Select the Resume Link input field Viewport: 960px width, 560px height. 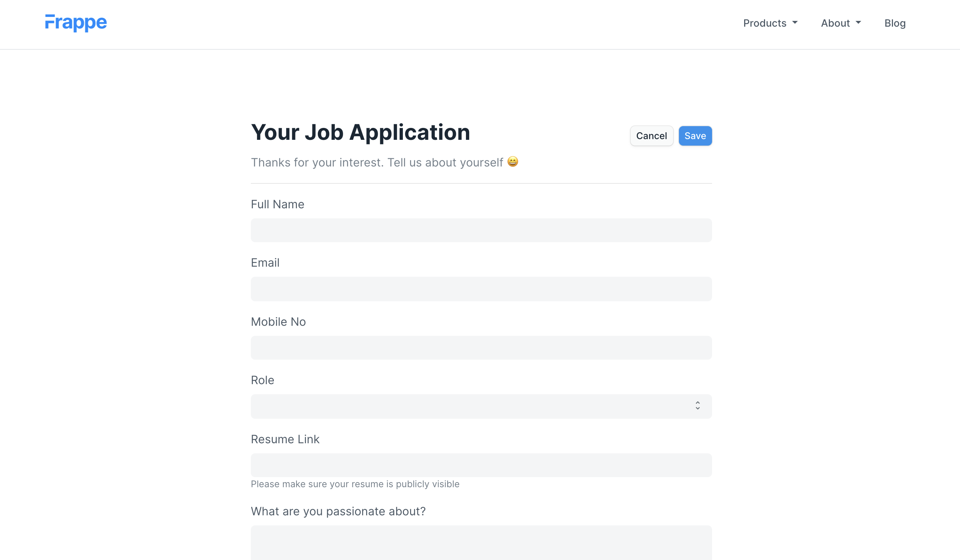[x=481, y=465]
